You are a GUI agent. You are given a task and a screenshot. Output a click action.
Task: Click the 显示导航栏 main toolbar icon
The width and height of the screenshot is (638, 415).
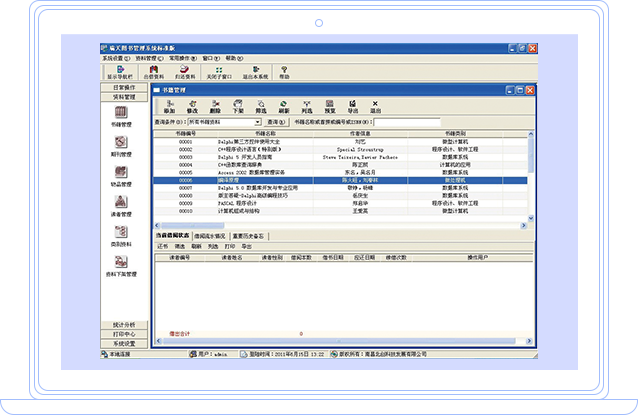point(119,72)
